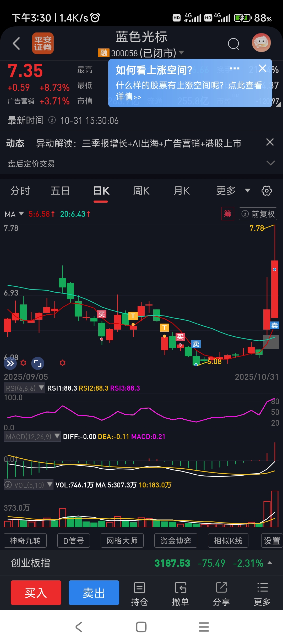The height and width of the screenshot is (644, 283).
Task: Tap the fullscreen chart icon
Action: click(x=38, y=363)
